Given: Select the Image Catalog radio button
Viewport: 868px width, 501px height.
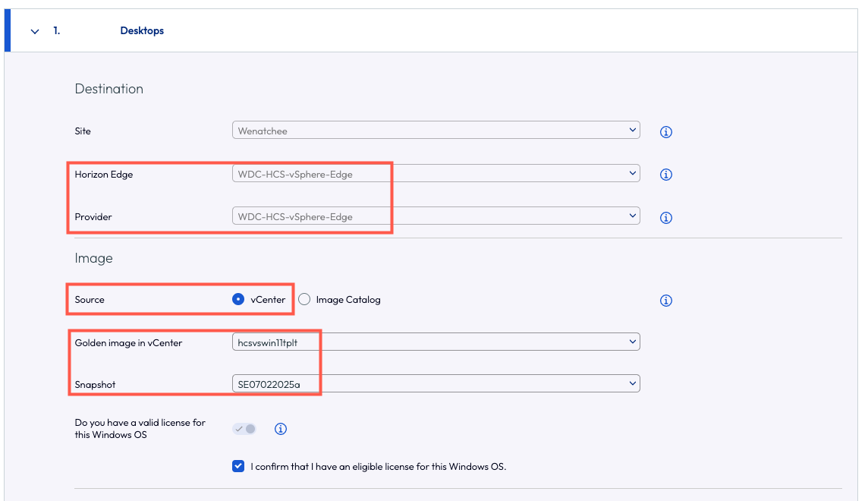Looking at the screenshot, I should coord(304,300).
